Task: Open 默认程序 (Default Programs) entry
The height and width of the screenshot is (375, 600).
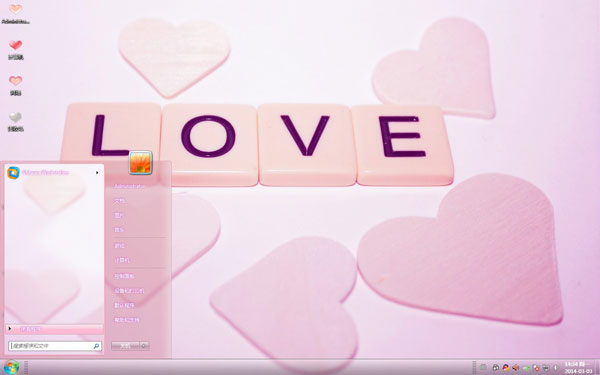Action: 124,305
